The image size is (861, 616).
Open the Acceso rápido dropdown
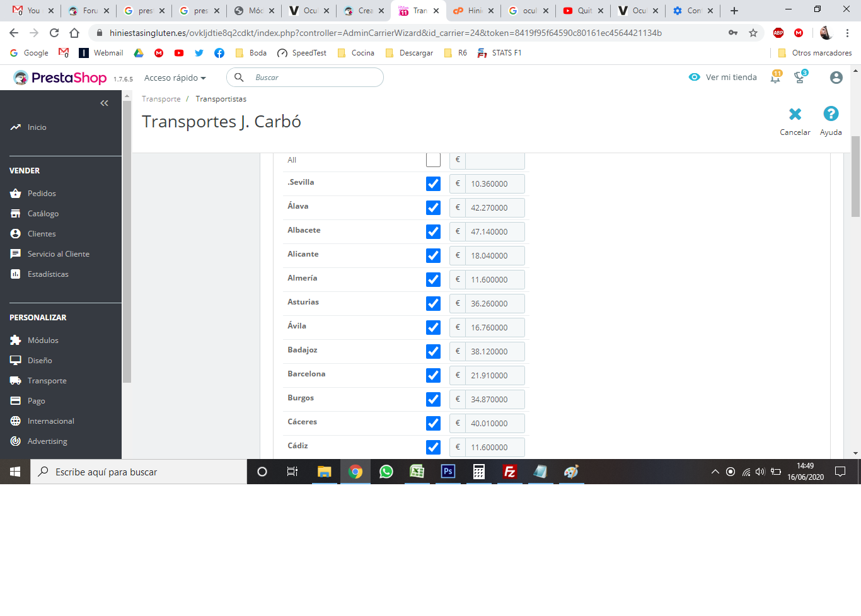pyautogui.click(x=175, y=78)
